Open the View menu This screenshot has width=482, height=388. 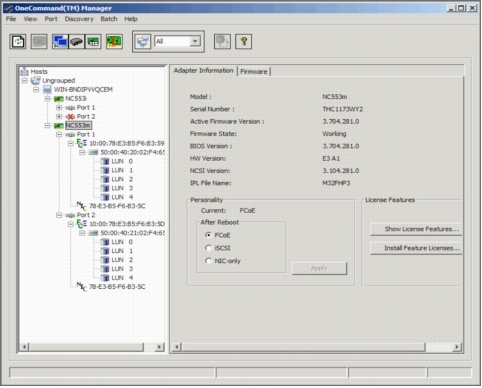pos(30,19)
